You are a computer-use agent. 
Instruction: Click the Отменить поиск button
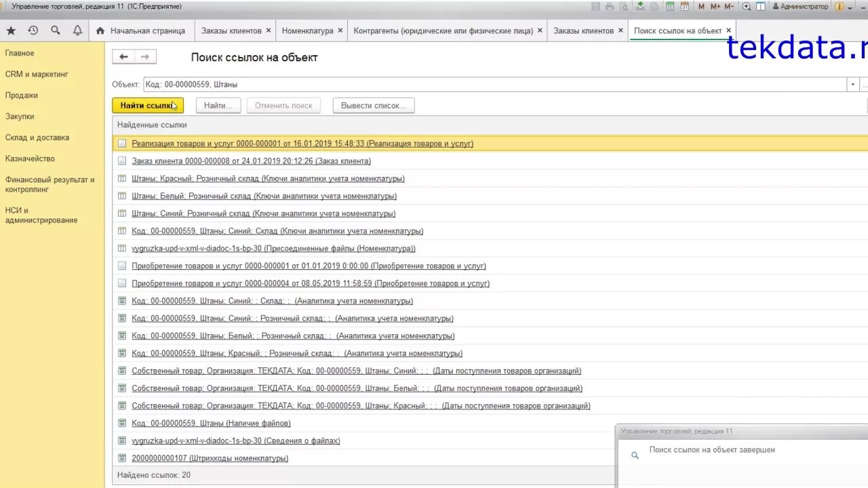click(x=283, y=106)
